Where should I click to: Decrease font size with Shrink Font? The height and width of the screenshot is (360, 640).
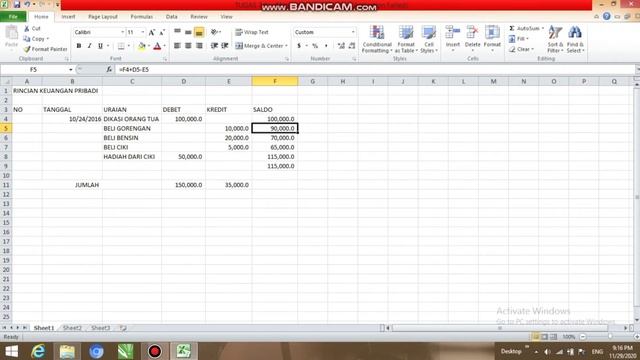(x=162, y=32)
